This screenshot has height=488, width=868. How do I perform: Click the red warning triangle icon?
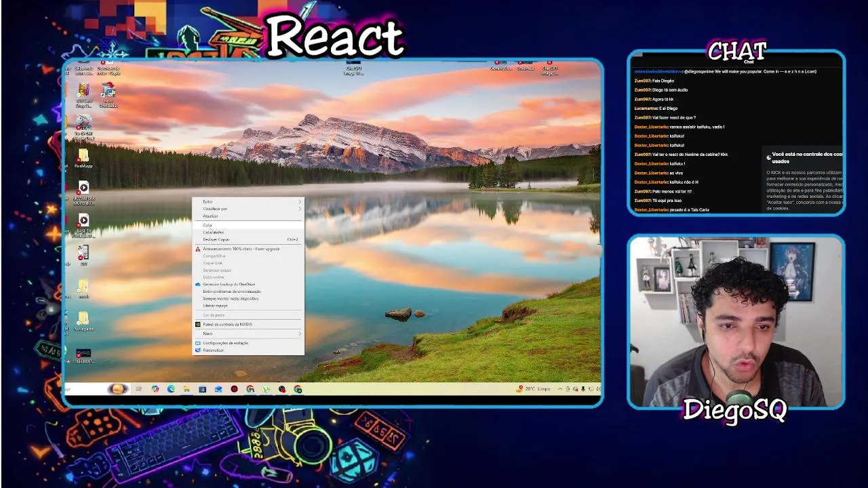(198, 249)
